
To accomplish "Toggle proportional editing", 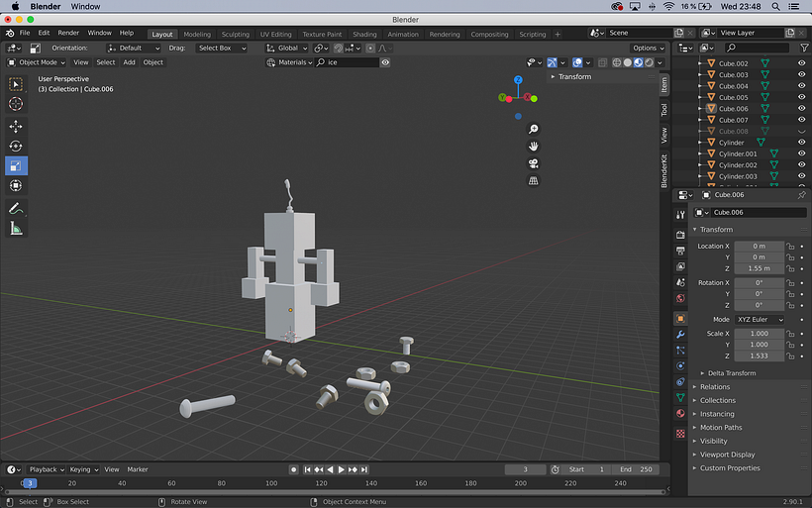I will (369, 49).
